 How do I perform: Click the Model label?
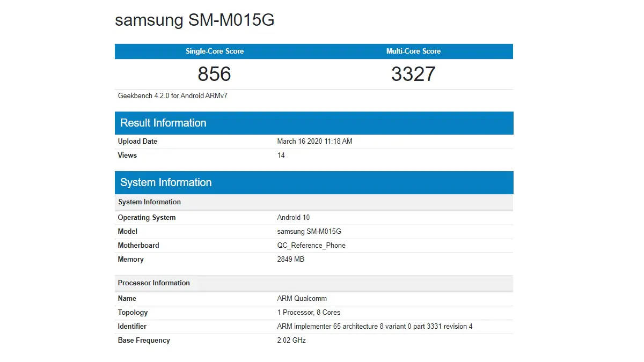128,232
